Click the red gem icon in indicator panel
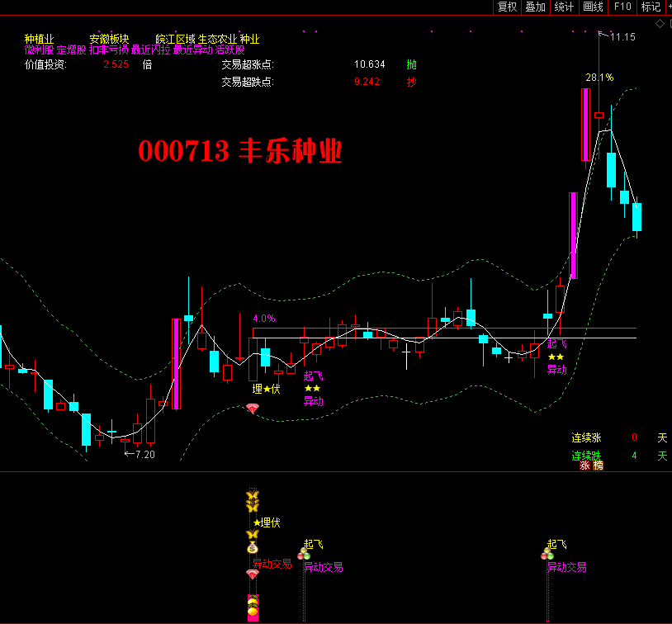 tap(253, 574)
